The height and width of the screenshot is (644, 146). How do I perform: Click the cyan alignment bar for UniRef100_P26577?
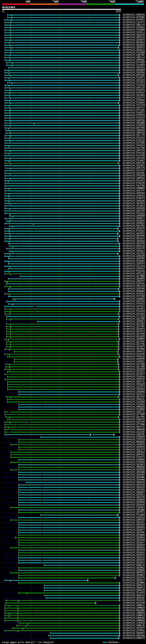pos(63,113)
